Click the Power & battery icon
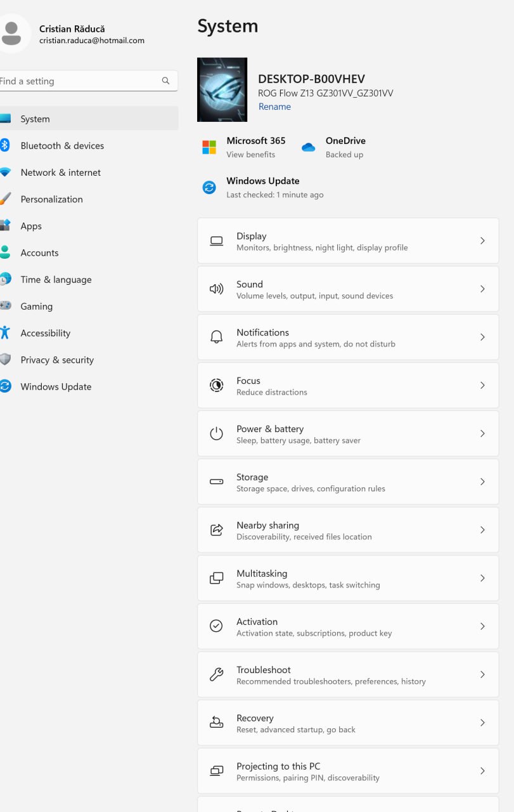Viewport: 514px width, 812px height. pos(216,434)
